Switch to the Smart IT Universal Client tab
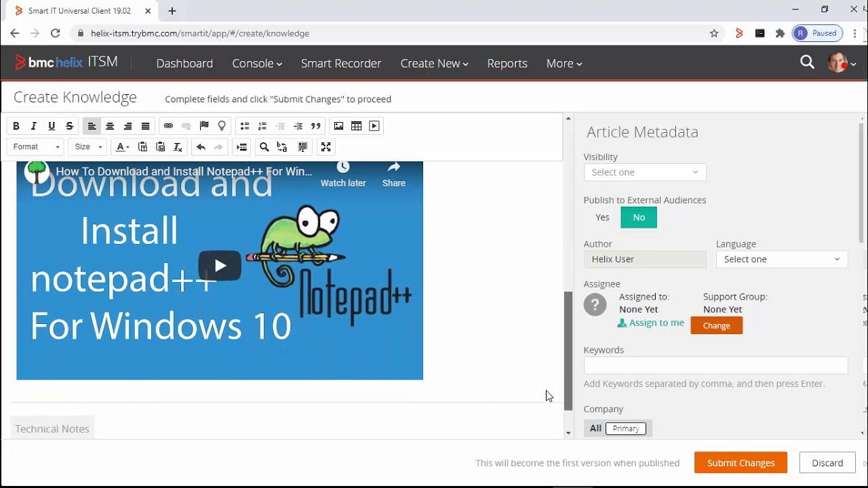868x488 pixels. pyautogui.click(x=81, y=11)
